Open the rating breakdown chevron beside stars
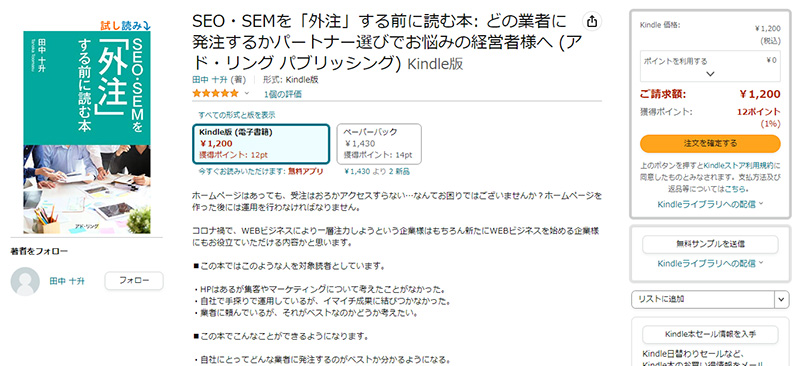Viewport: 800px width, 366px height. [246, 93]
